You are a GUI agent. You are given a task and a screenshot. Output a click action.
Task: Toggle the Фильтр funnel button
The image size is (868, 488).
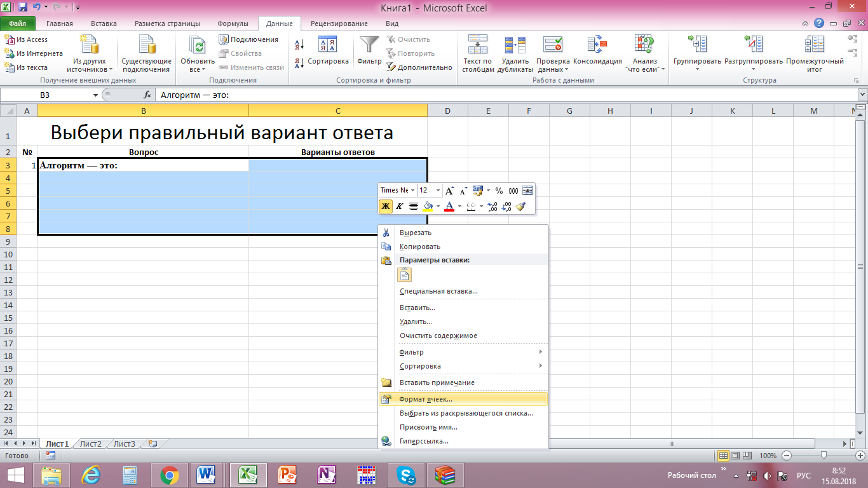(369, 51)
